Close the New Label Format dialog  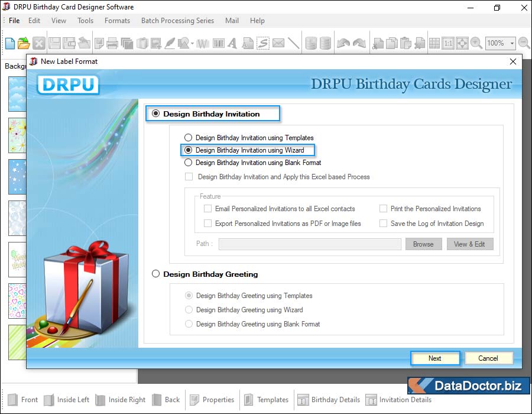coord(513,62)
